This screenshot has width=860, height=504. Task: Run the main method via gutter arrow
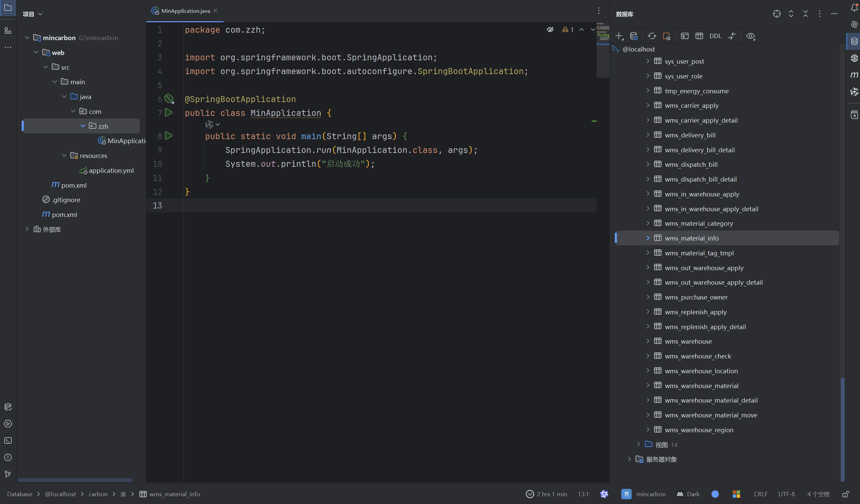coord(169,136)
